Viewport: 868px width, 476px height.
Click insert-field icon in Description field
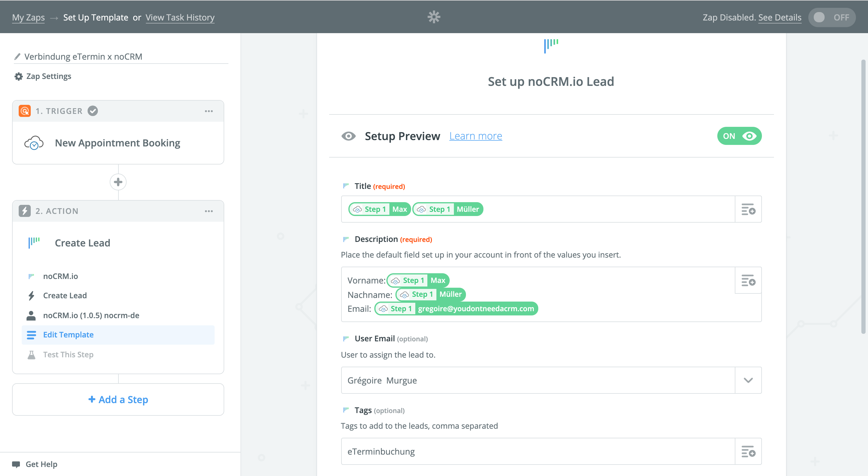click(748, 280)
